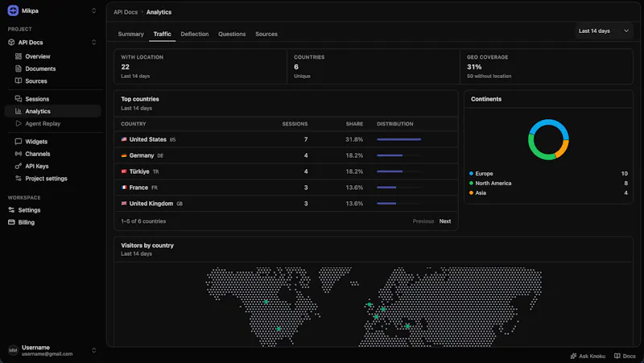644x363 pixels.
Task: Click the API Docs project cube icon
Action: [x=11, y=43]
